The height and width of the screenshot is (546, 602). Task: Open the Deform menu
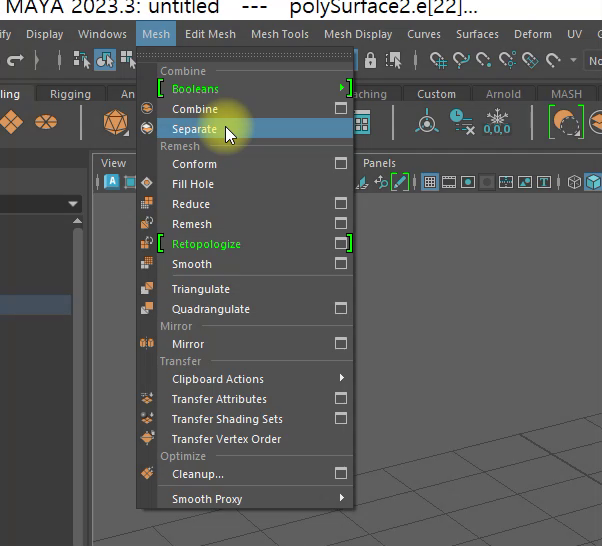tap(533, 34)
